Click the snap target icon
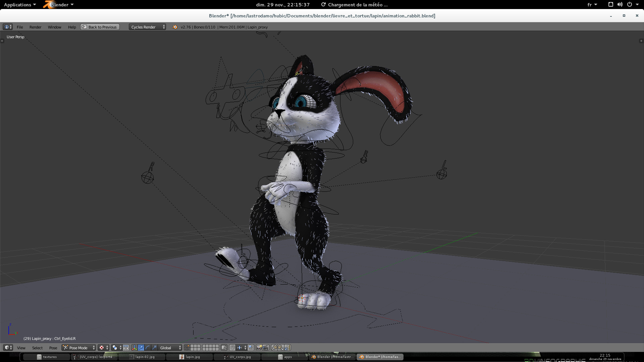Screen dimensions: 644x362 tap(251, 348)
